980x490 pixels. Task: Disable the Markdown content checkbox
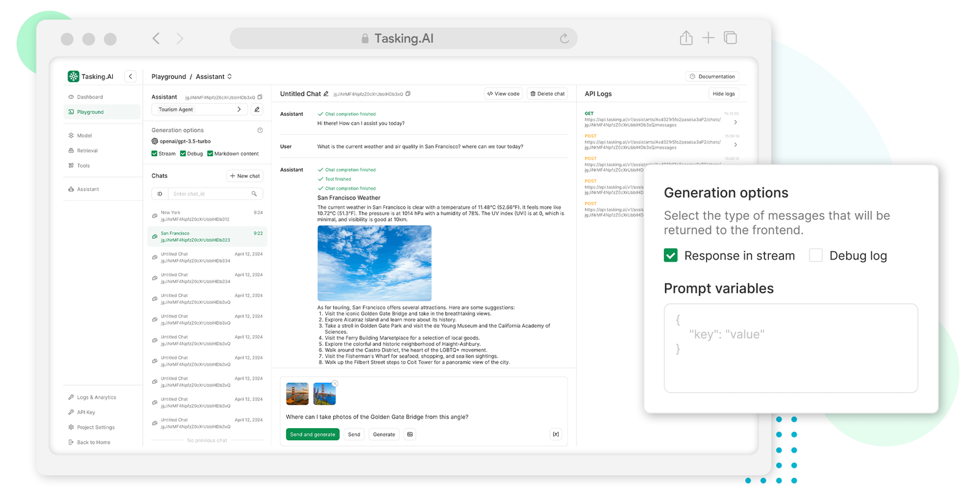pos(210,154)
